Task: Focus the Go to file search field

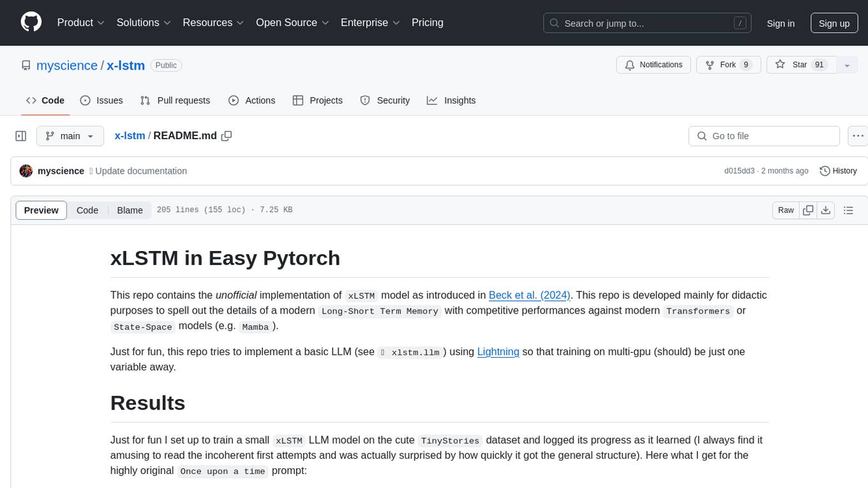Action: click(764, 136)
